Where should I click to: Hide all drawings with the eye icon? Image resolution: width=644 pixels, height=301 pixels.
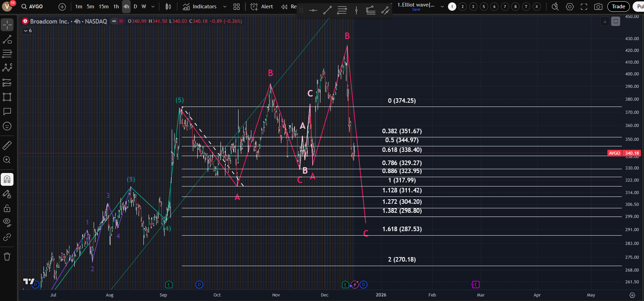click(x=7, y=222)
